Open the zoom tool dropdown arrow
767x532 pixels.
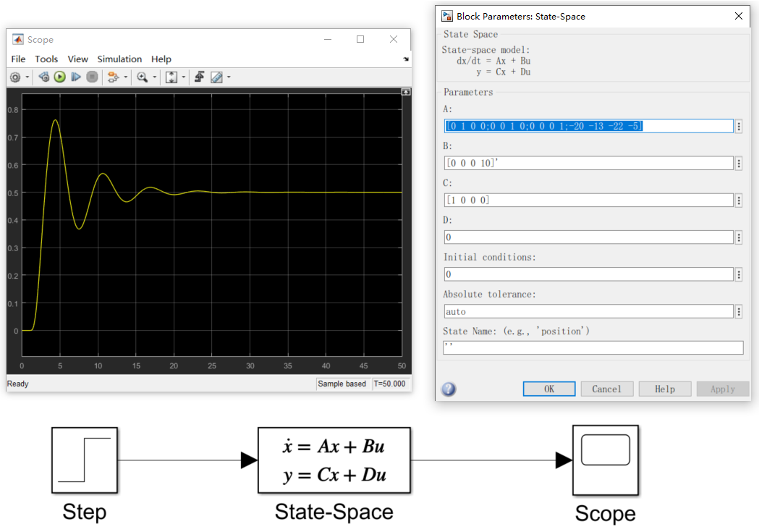154,77
